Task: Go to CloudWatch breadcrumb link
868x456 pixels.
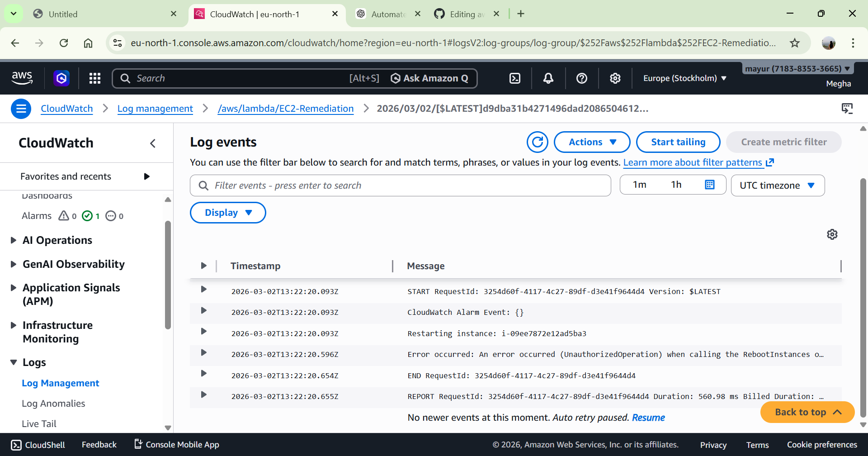Action: 67,109
